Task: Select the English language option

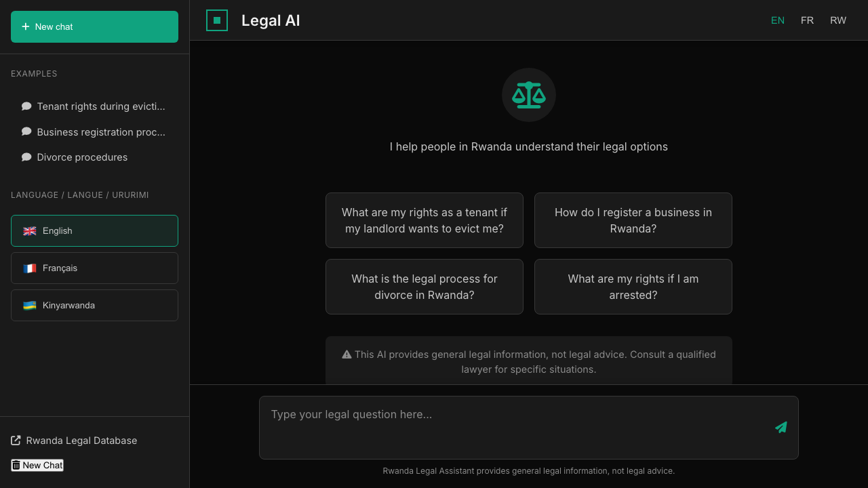Action: [94, 230]
